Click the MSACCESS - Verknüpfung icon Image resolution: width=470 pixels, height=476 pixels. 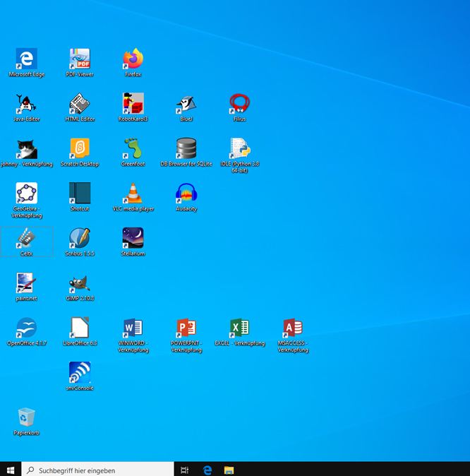[x=293, y=328]
